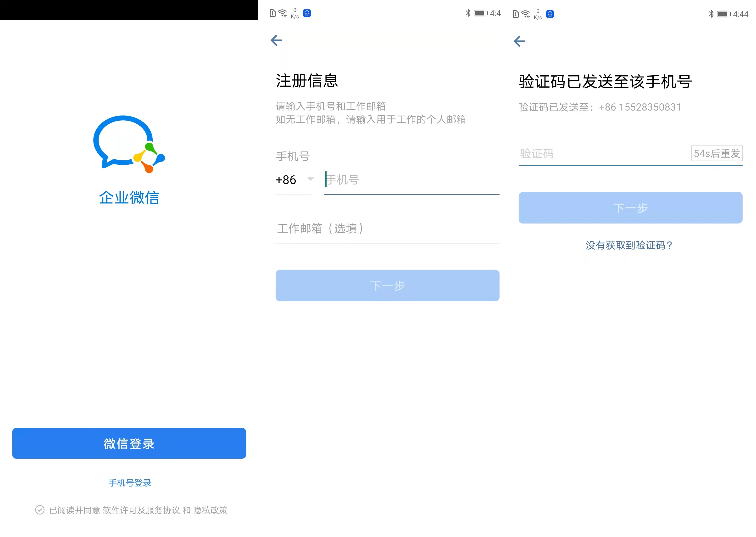Image resolution: width=756 pixels, height=537 pixels.
Task: Click the 54s后重发 resend button
Action: click(x=717, y=153)
